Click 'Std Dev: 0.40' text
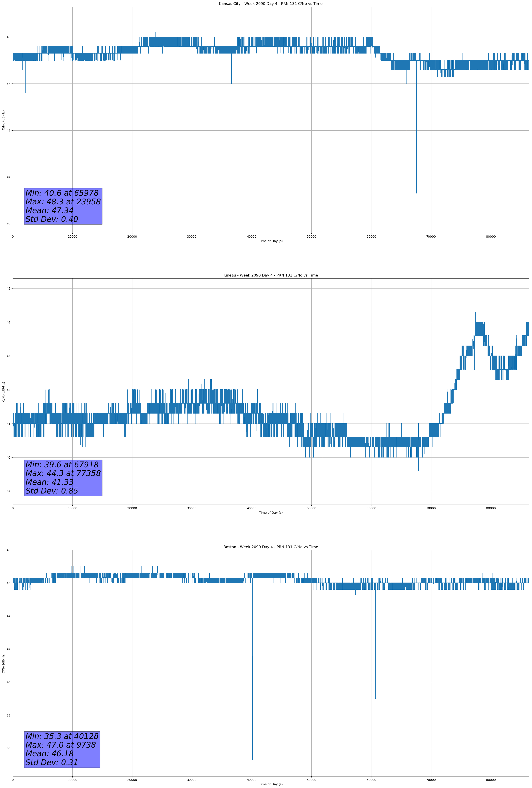532x788 pixels. [52, 219]
